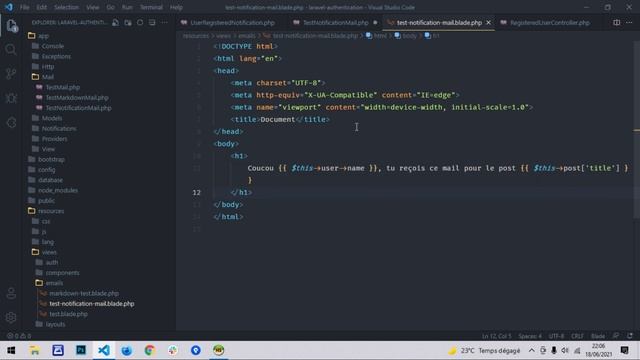Open the Search view in activity bar

[11, 49]
